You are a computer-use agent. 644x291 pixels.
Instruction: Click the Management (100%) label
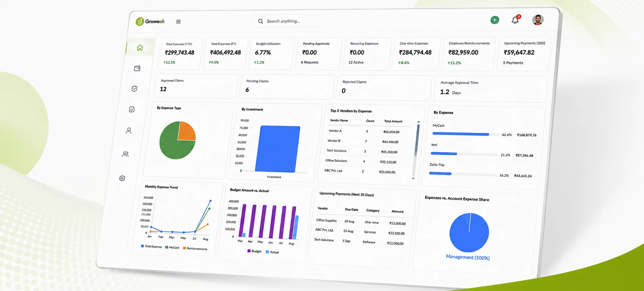click(468, 258)
